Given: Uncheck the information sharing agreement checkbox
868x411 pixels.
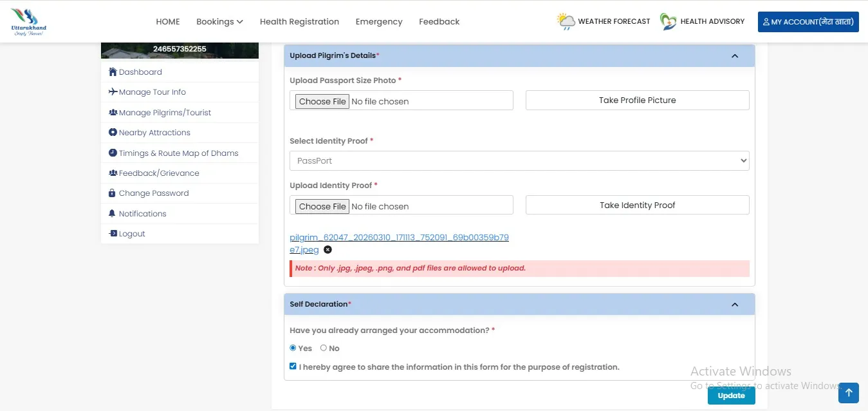Looking at the screenshot, I should click(x=293, y=366).
